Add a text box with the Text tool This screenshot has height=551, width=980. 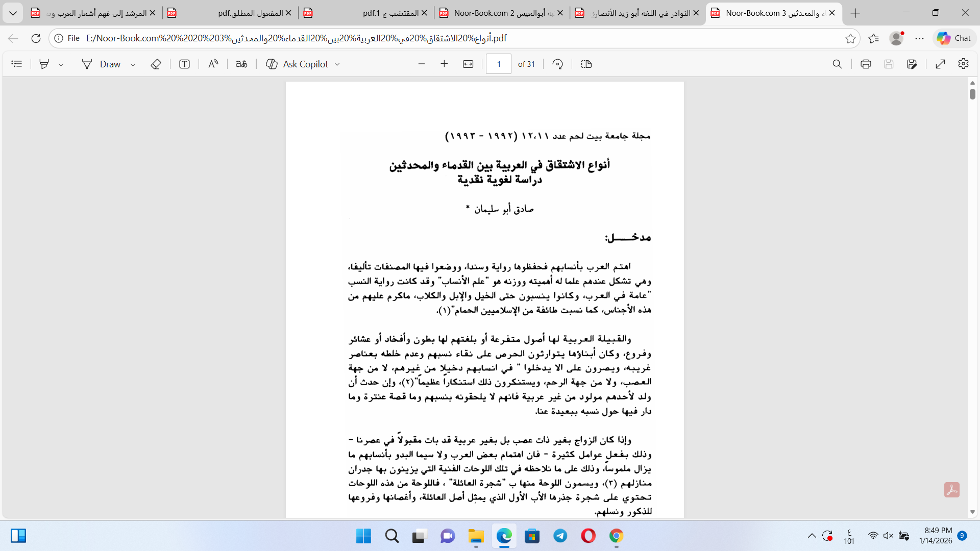click(x=185, y=64)
